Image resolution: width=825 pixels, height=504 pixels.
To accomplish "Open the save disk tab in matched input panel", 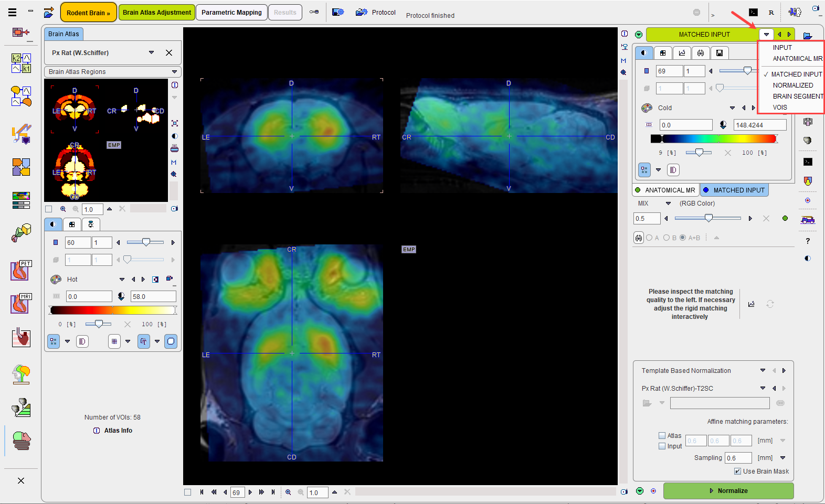I will pyautogui.click(x=720, y=52).
